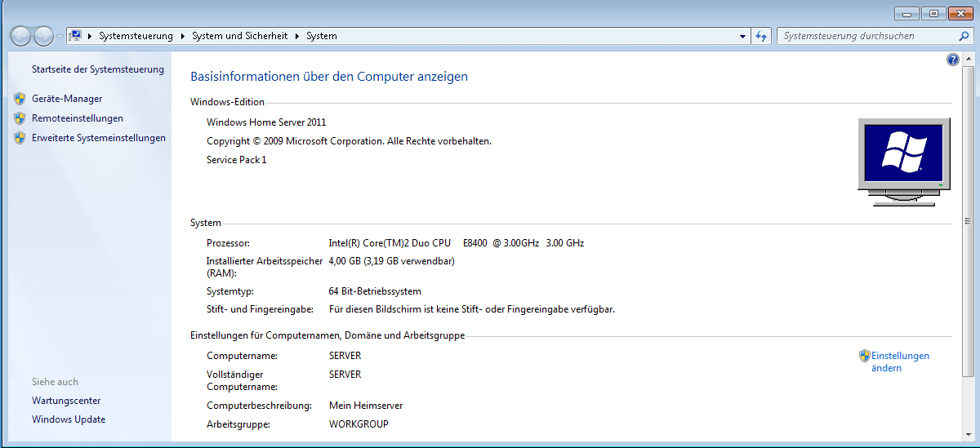
Task: Open Remoteeinstellungen link
Action: [78, 118]
